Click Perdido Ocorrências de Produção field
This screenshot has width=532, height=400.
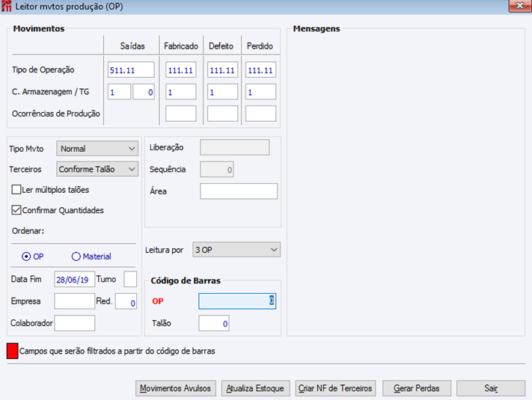click(260, 114)
